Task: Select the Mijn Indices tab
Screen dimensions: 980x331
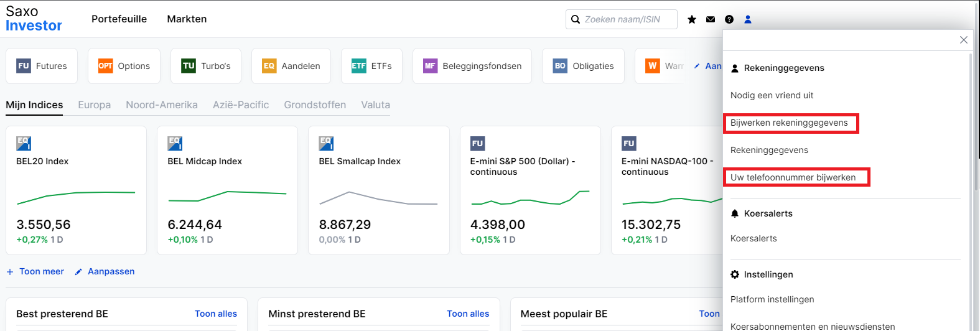Action: point(34,105)
